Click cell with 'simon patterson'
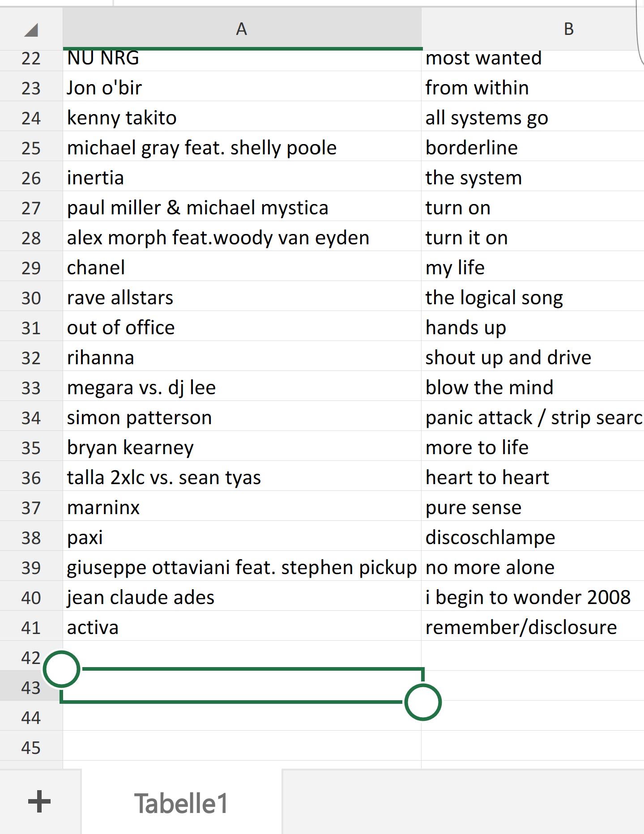644x834 pixels. click(242, 418)
